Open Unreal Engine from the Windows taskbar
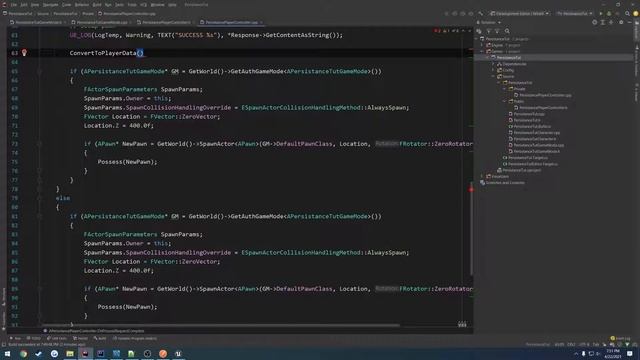This screenshot has width=640, height=360. point(178,353)
